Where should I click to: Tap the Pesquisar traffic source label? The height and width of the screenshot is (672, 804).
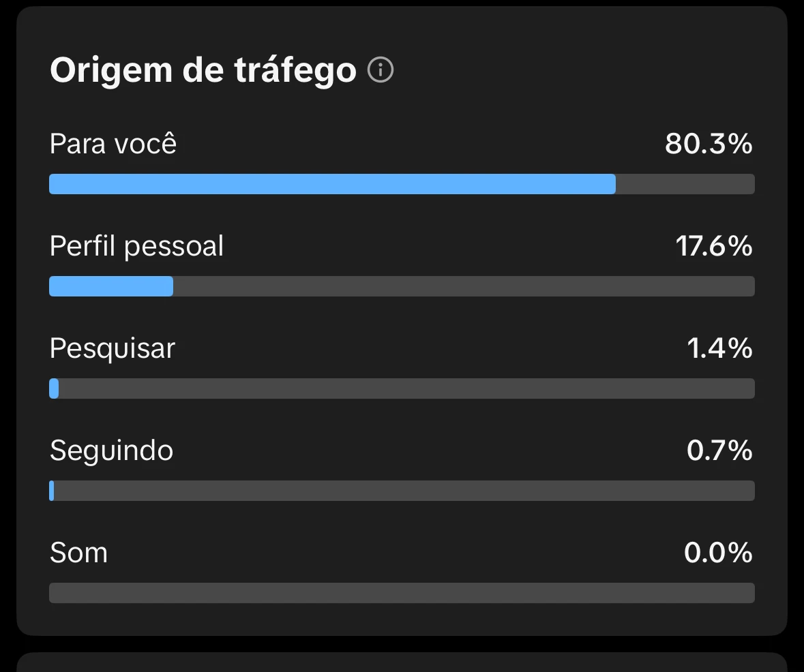click(x=113, y=348)
